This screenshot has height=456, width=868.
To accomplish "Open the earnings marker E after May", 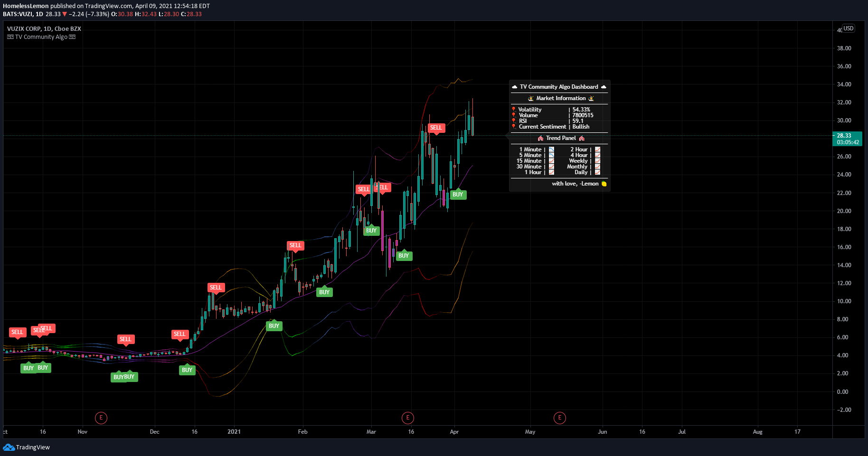I will tap(559, 418).
